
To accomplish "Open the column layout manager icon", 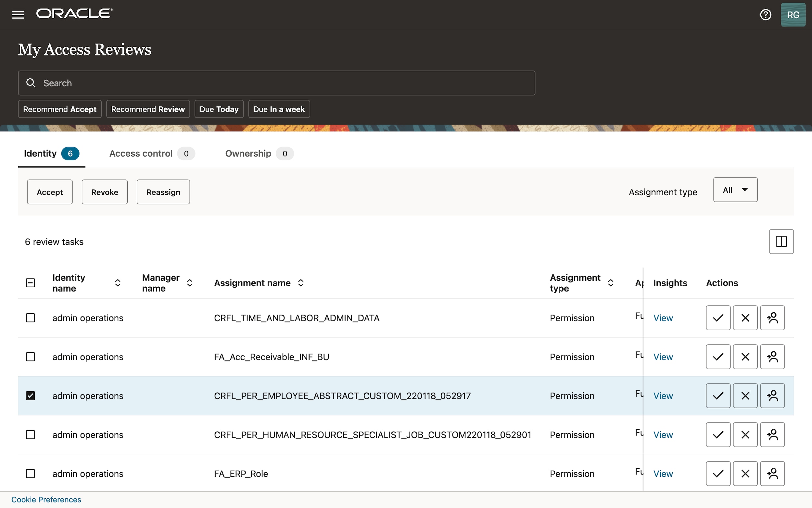I will point(781,241).
